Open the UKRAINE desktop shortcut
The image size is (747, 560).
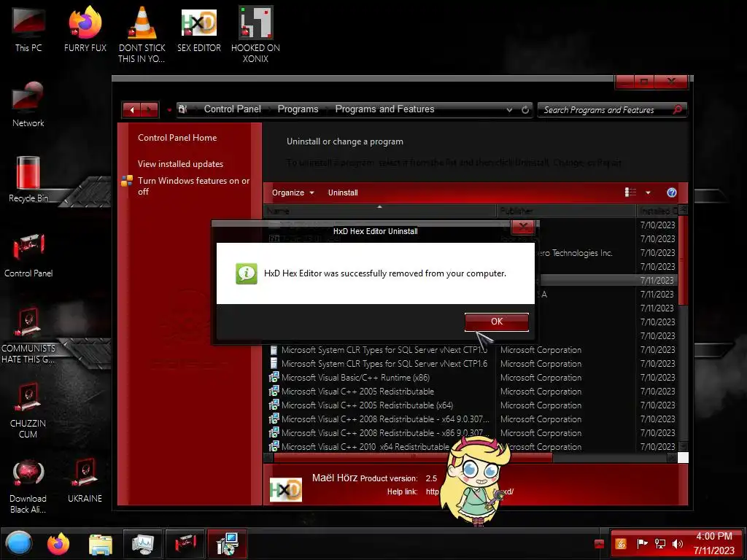click(x=85, y=481)
